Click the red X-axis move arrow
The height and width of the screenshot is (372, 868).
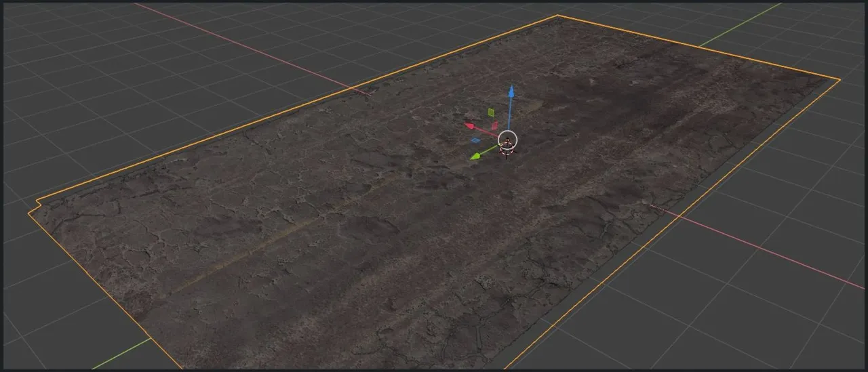click(469, 125)
